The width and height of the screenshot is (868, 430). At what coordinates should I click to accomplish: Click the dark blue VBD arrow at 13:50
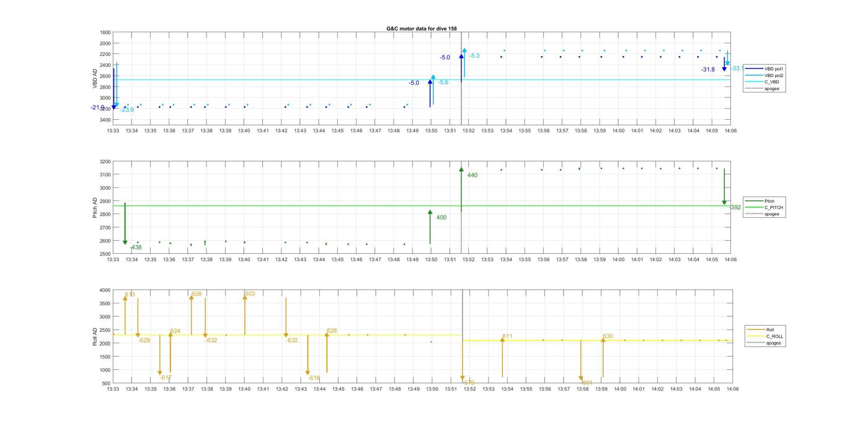click(x=430, y=93)
